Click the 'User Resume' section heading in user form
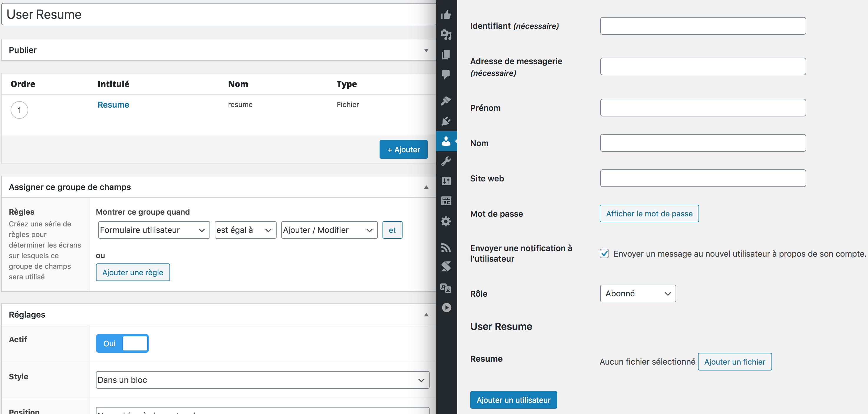Screen dimensions: 868x414 [x=501, y=326]
